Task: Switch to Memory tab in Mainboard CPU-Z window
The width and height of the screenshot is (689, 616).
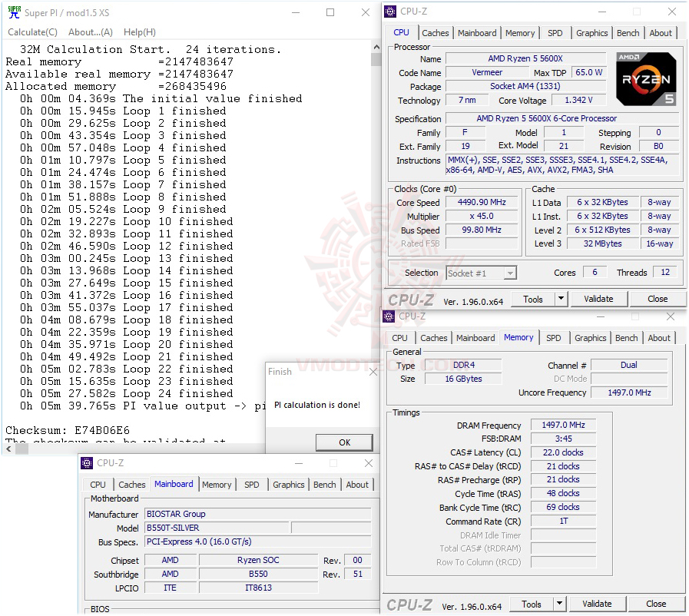Action: click(x=217, y=485)
